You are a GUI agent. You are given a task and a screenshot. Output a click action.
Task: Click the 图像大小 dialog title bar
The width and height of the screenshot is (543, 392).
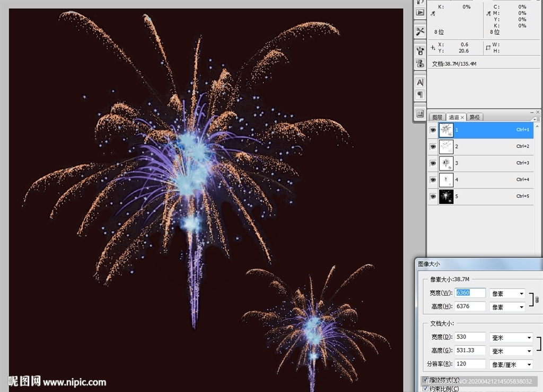(479, 264)
